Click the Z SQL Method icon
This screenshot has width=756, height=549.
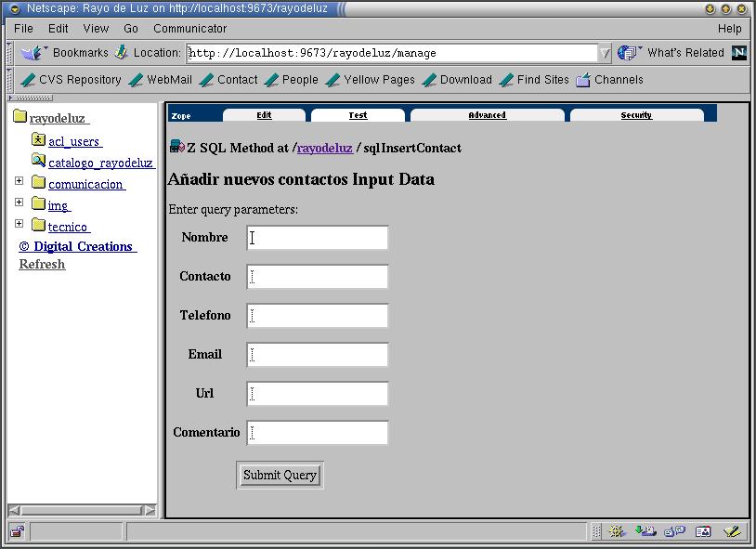(177, 146)
